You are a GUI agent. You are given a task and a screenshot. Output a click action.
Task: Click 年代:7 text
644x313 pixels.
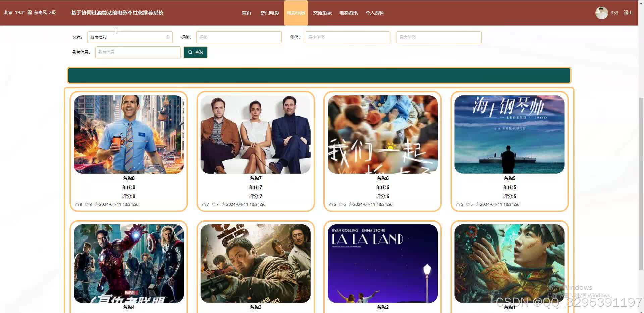pos(256,187)
